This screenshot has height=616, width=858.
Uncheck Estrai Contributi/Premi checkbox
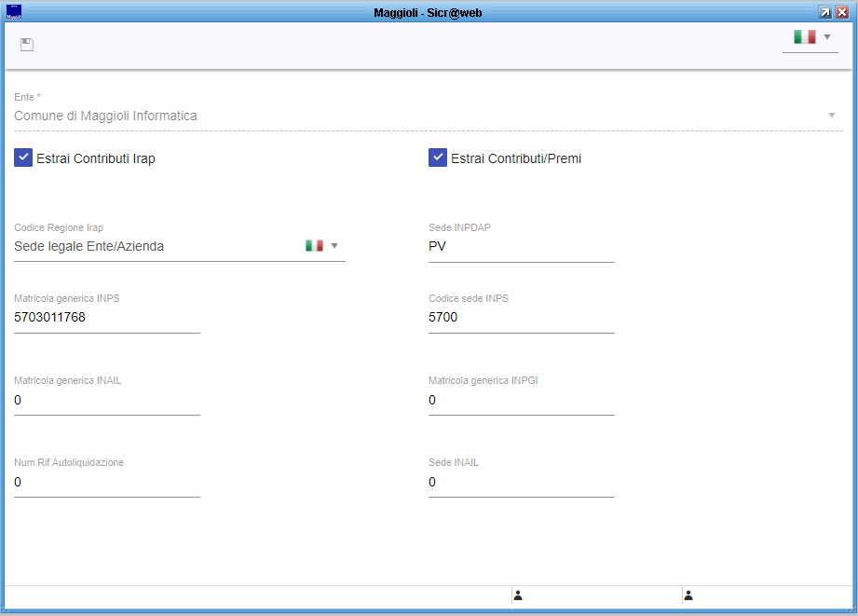tap(437, 157)
